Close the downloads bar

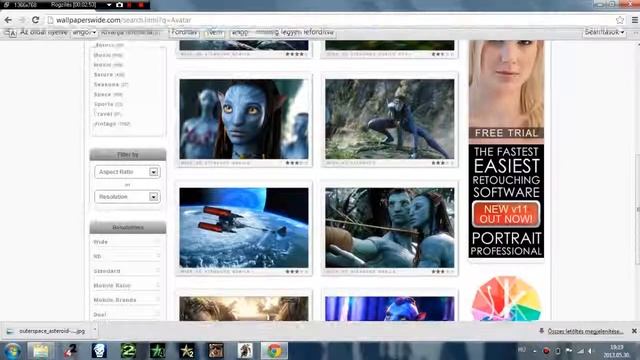click(x=634, y=331)
